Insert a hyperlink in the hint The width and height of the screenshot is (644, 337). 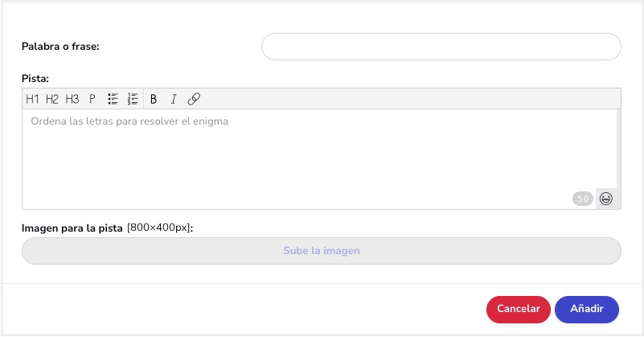(194, 99)
